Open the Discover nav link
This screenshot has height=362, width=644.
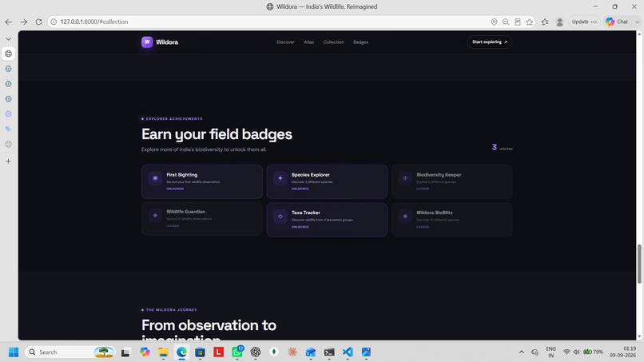point(285,42)
